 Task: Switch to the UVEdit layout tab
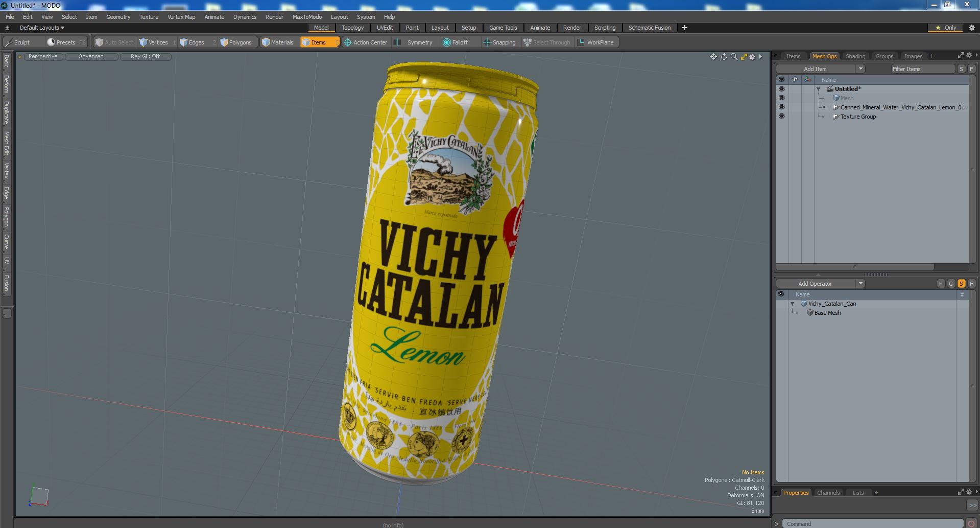(x=385, y=28)
